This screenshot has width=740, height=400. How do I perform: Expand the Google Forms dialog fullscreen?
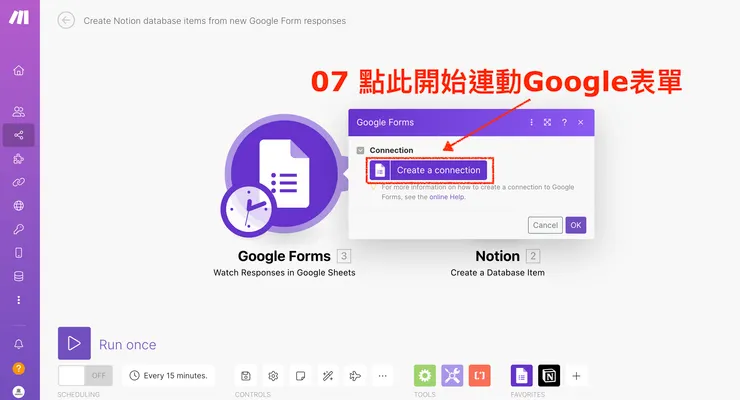tap(547, 122)
